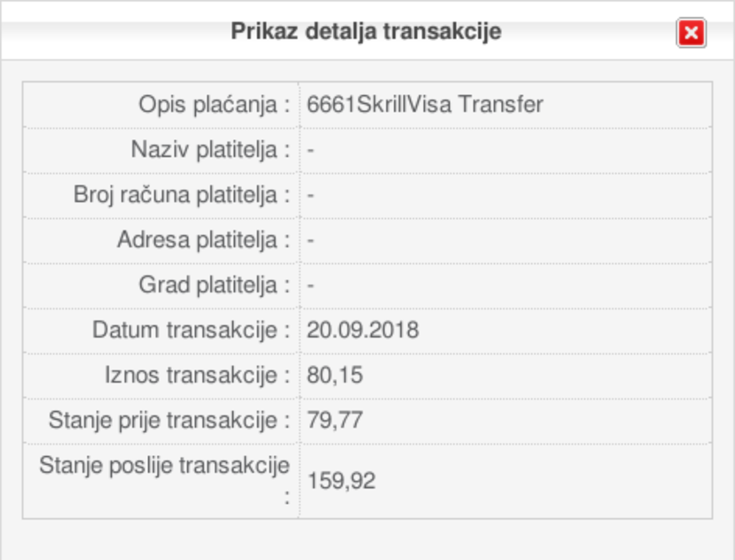
Task: Click the 'Stanje poslije transakcije' label
Action: coord(165,466)
